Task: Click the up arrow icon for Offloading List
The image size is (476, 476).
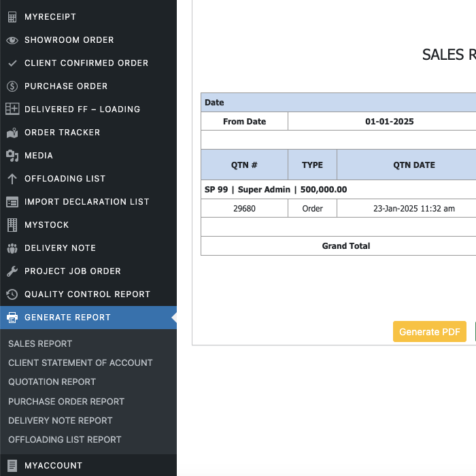Action: [12, 179]
